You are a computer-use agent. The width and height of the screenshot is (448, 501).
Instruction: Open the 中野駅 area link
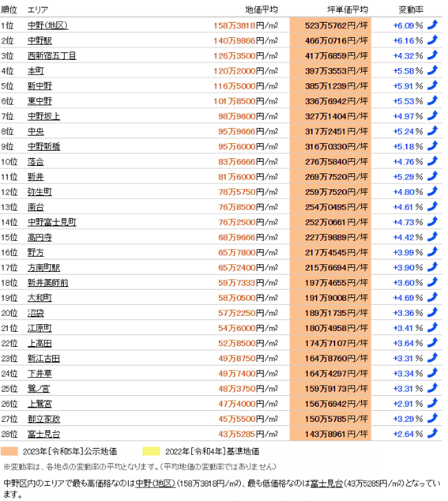[40, 40]
